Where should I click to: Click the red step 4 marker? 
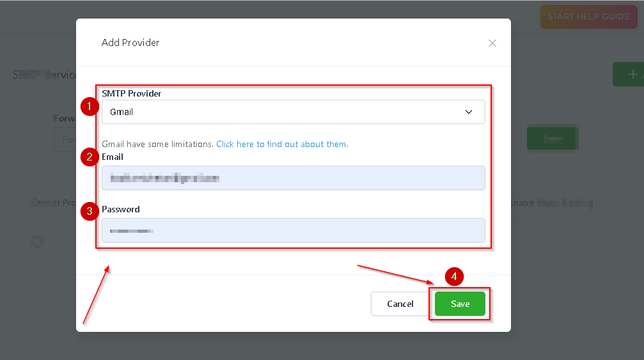click(454, 277)
